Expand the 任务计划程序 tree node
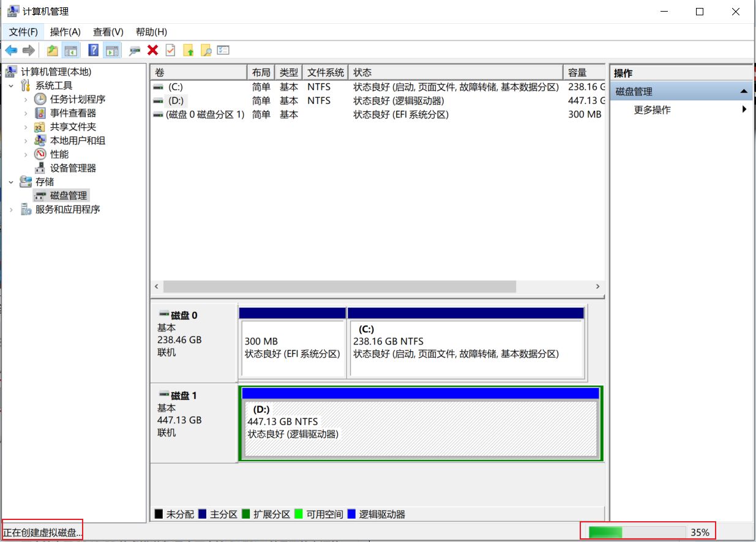 pyautogui.click(x=26, y=99)
